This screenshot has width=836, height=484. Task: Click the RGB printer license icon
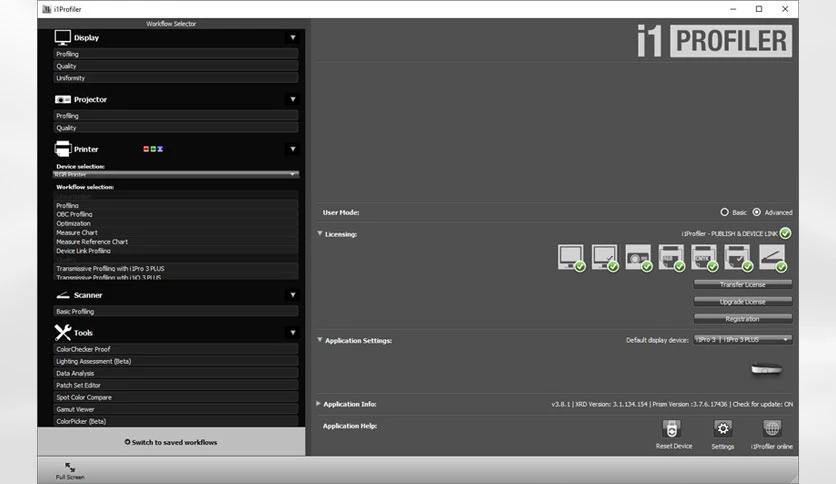pyautogui.click(x=671, y=257)
